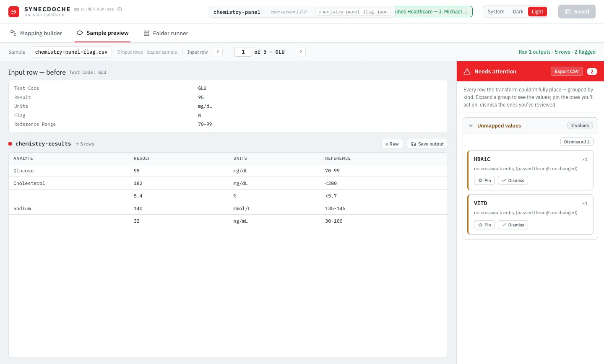Open the info icon next to pronunciation
Viewport: 604px width, 364px height.
pos(120,9)
